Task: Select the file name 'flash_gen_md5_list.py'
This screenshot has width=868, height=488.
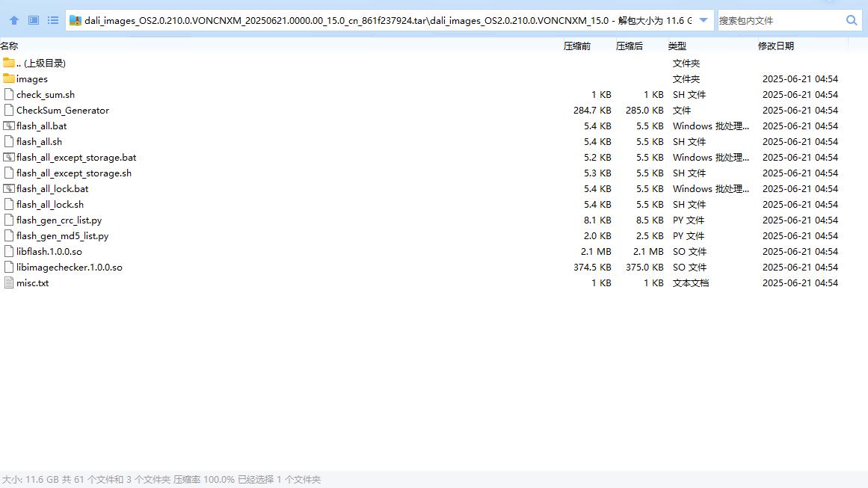Action: 63,235
